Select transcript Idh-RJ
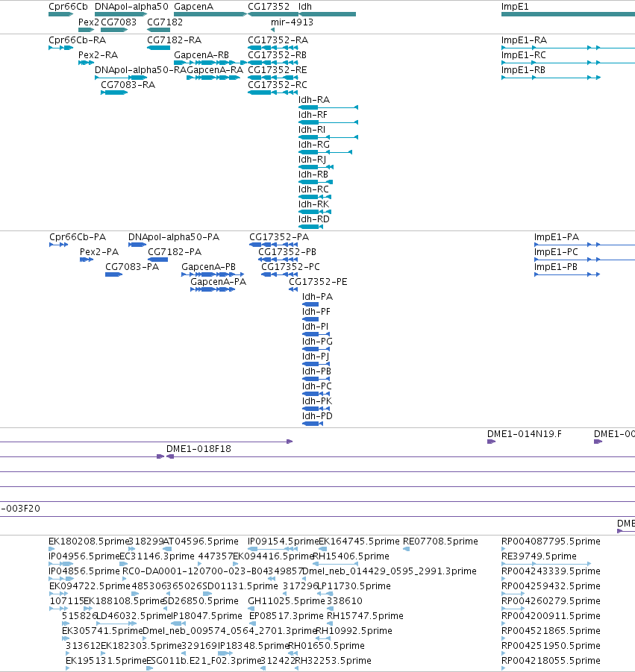Image resolution: width=635 pixels, height=672 pixels. [316, 167]
